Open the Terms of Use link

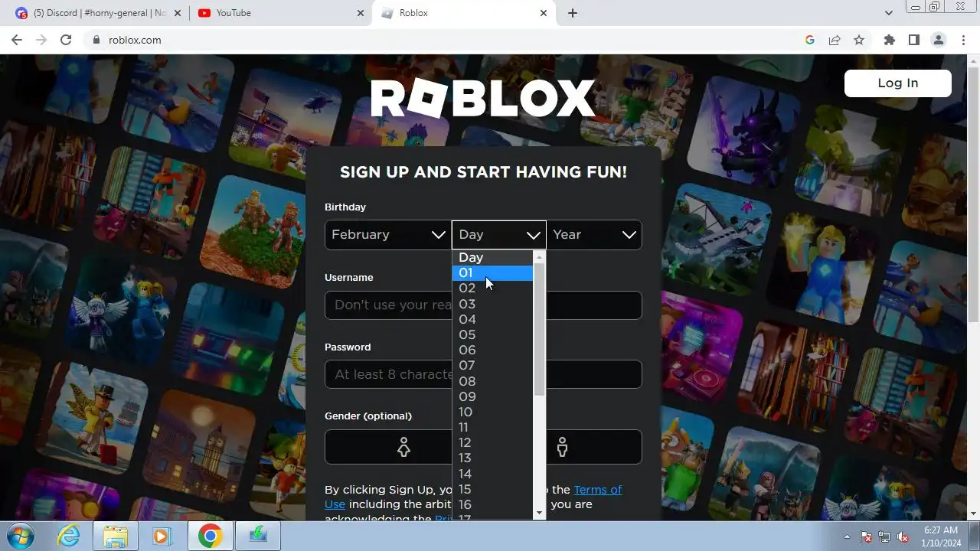coord(597,490)
